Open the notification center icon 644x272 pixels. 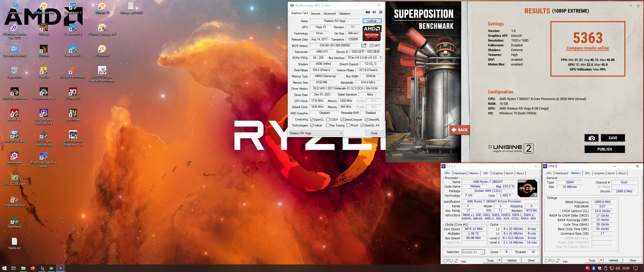click(635, 268)
